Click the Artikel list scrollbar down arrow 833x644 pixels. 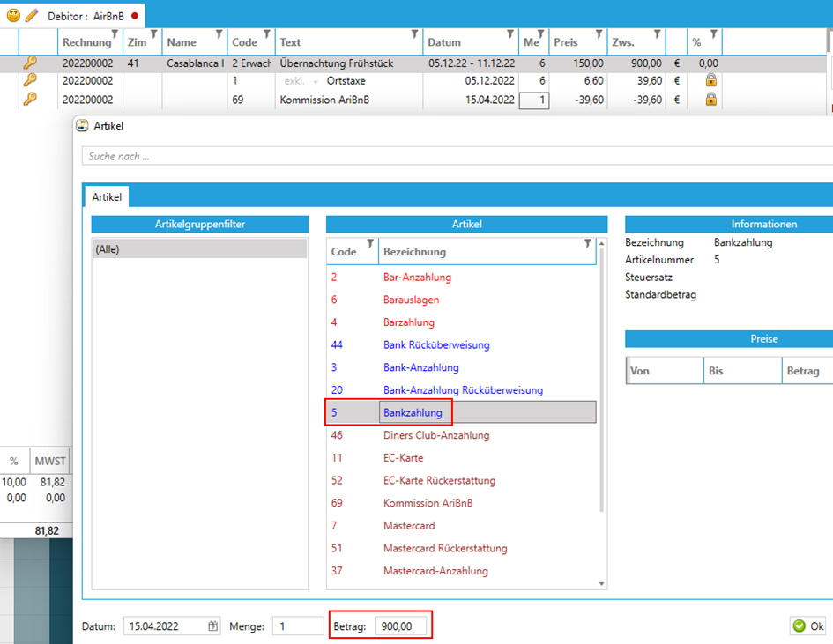(x=602, y=583)
